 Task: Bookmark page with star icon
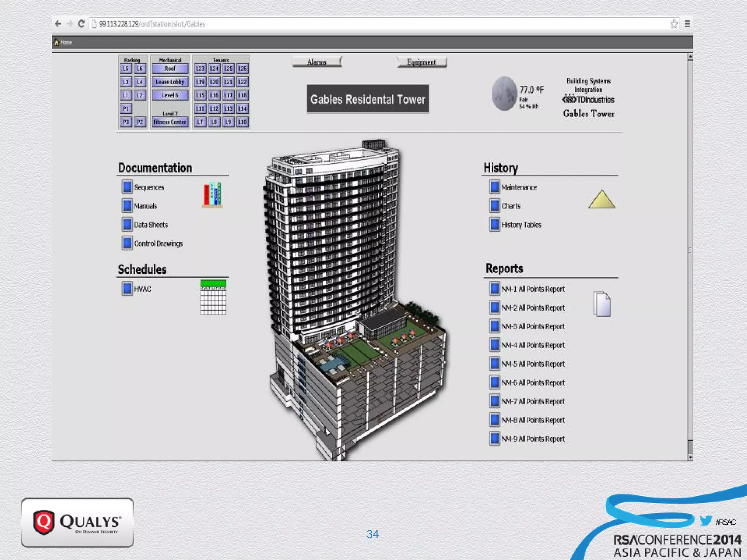coord(674,24)
